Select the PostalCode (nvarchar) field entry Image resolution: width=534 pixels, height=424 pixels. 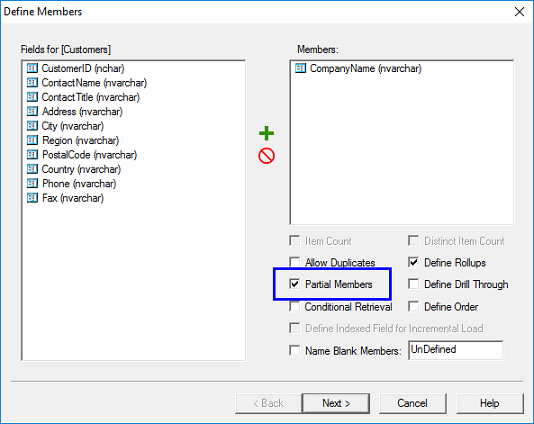[x=82, y=155]
